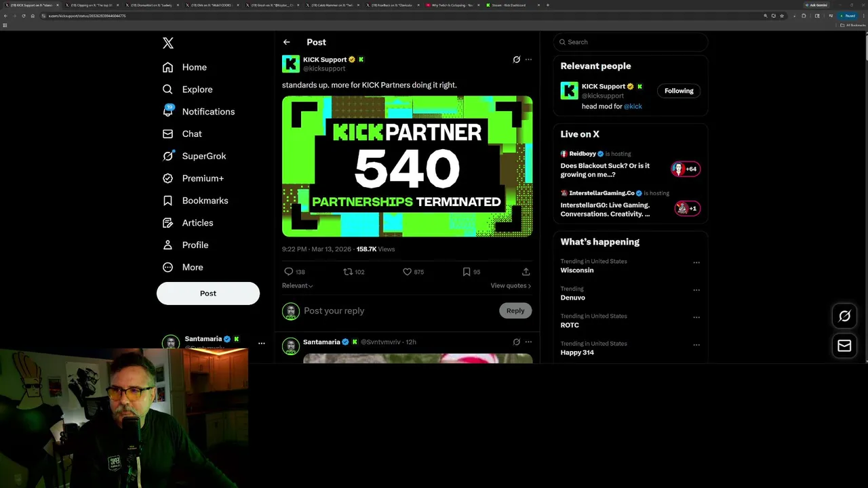Open Reidboyy's live 'Does Blackout Suck?' broadcast
Image resolution: width=868 pixels, height=488 pixels.
(x=605, y=170)
